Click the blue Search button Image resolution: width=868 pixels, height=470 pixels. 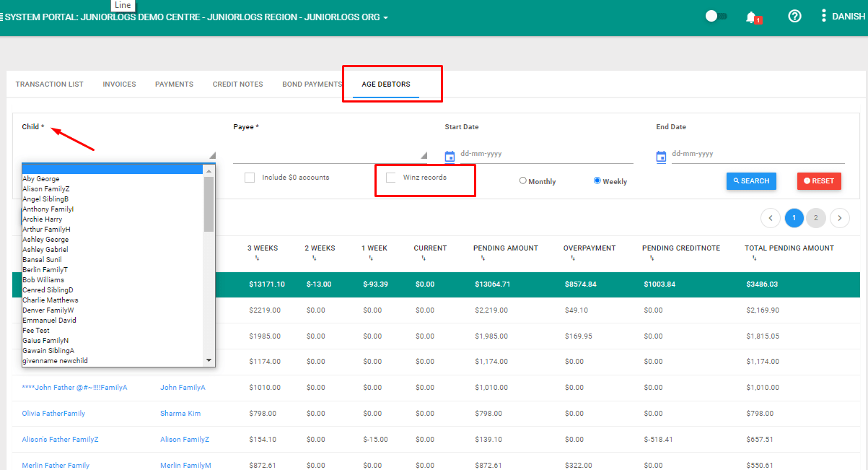(x=751, y=181)
